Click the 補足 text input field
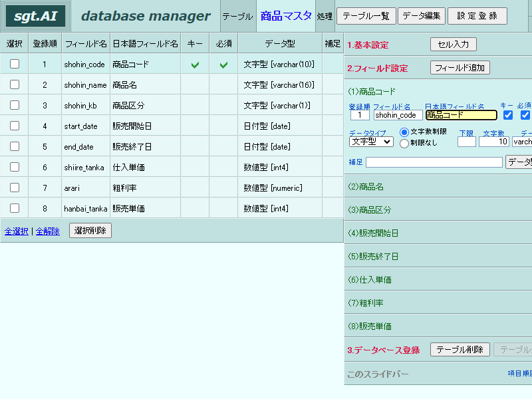The image size is (532, 399). point(434,162)
